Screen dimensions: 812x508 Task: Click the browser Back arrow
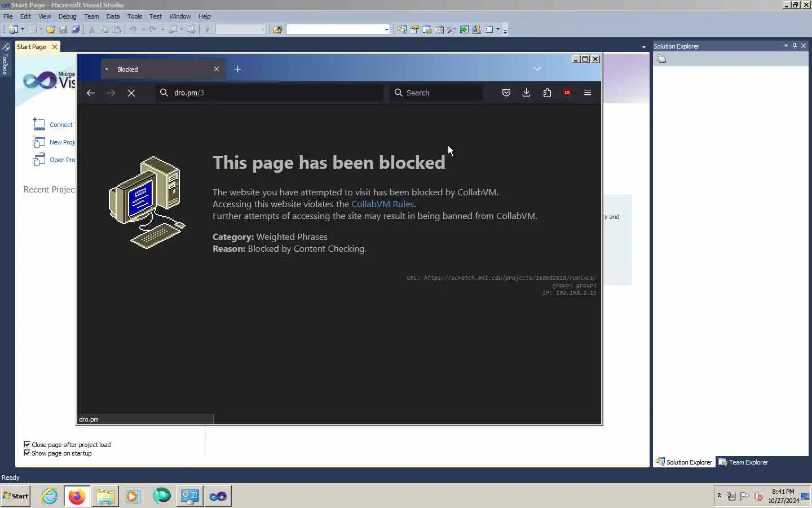[x=91, y=93]
